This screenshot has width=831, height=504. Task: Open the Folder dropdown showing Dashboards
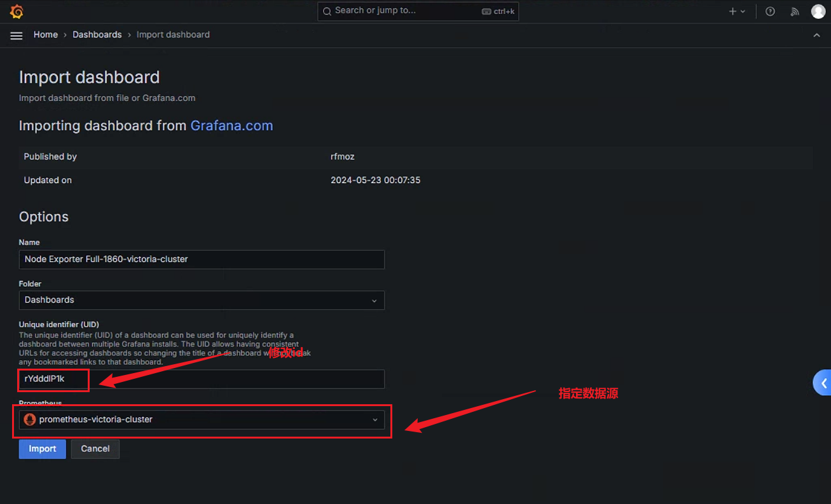tap(202, 300)
